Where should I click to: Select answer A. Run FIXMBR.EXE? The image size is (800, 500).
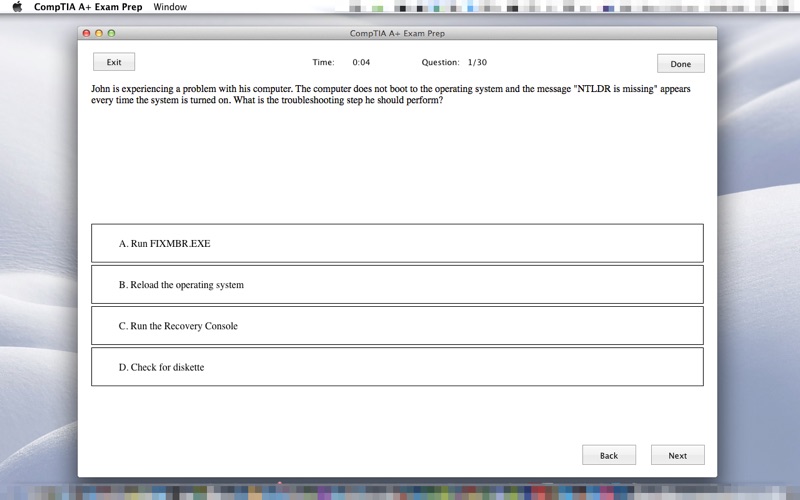pos(397,243)
